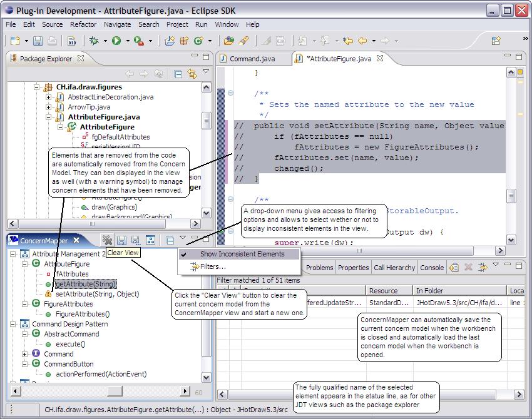Collapse the CH.ifa.draw.figures package node
The width and height of the screenshot is (532, 419).
pos(36,87)
